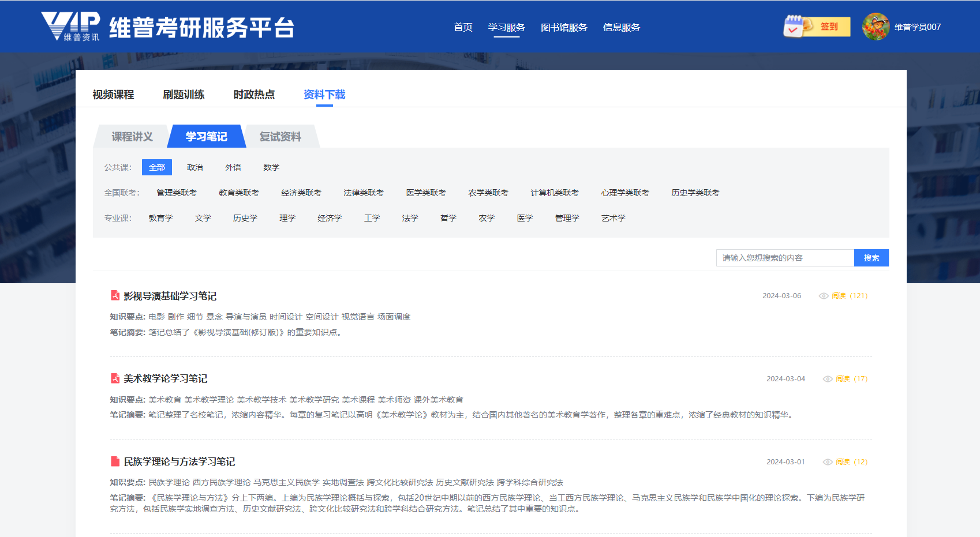This screenshot has height=537, width=980.
Task: Focus the 请输入您想搜索的内容 search box
Action: click(x=785, y=258)
